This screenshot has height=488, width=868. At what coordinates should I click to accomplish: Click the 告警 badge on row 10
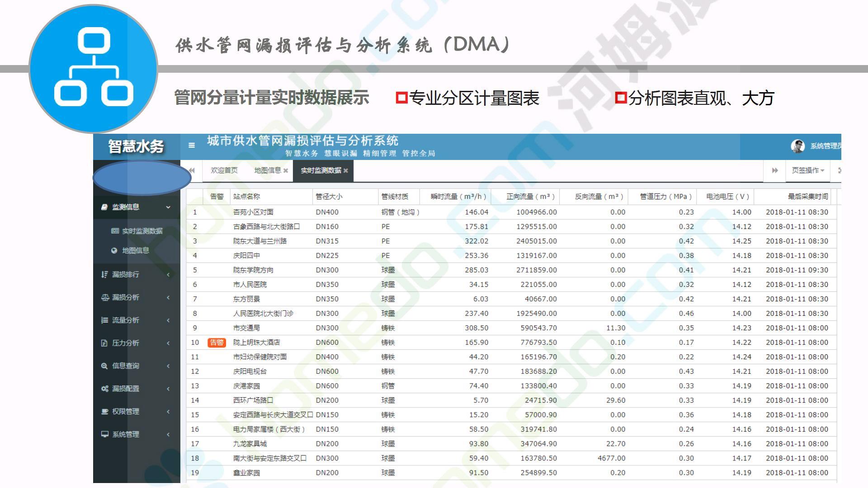(x=217, y=343)
